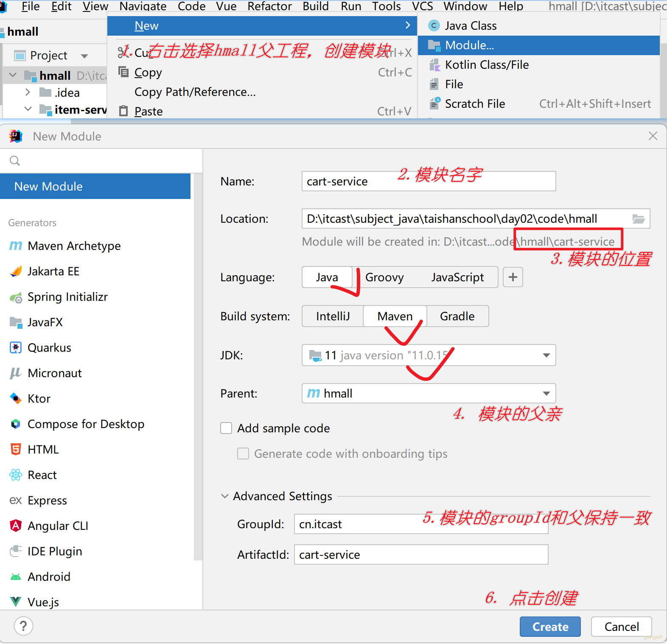Collapse the Advanced Settings section

click(x=225, y=496)
